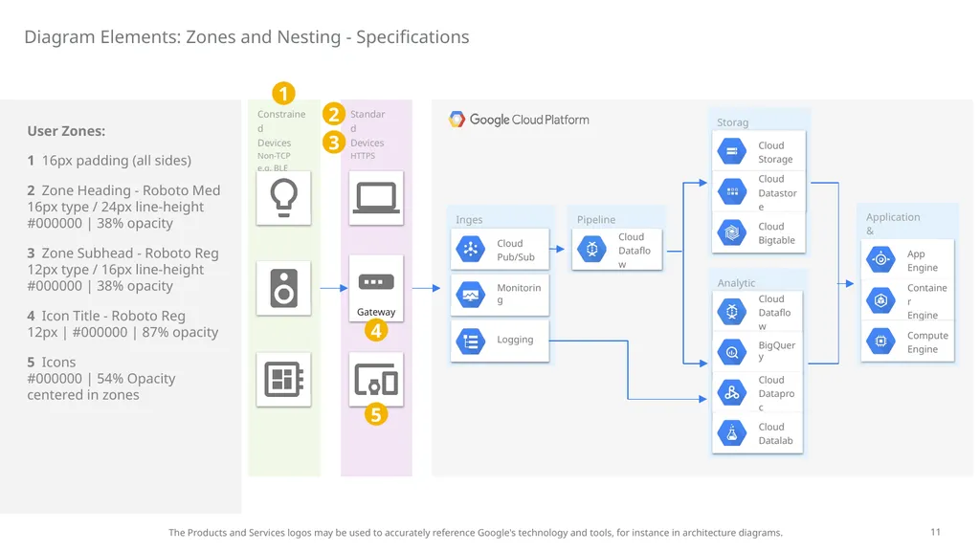Image resolution: width=980 pixels, height=551 pixels.
Task: Click the Cloud Dataflow icon in Pipeline zone
Action: [x=591, y=249]
